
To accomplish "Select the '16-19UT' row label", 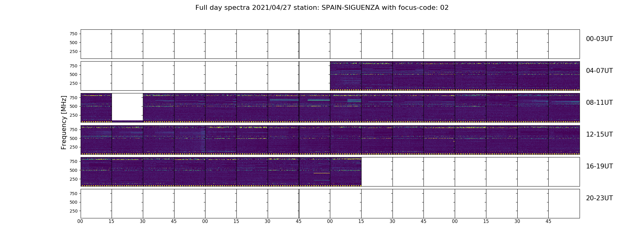I will (599, 166).
